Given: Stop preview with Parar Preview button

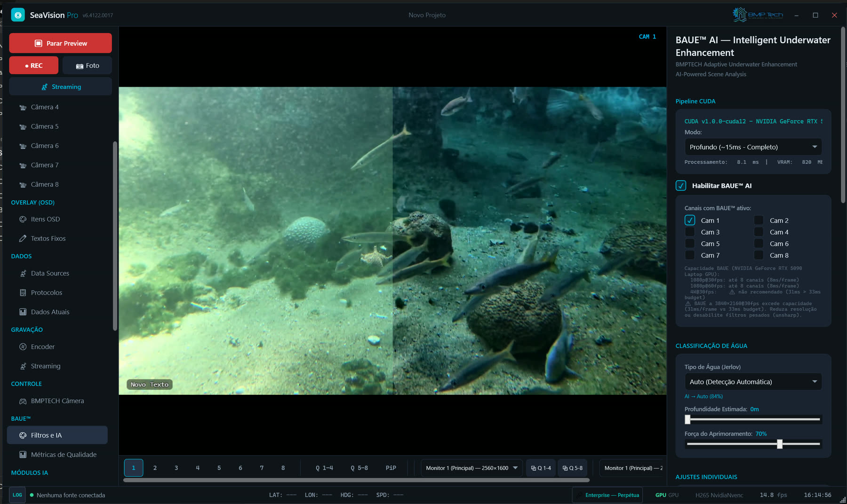Looking at the screenshot, I should (x=60, y=43).
